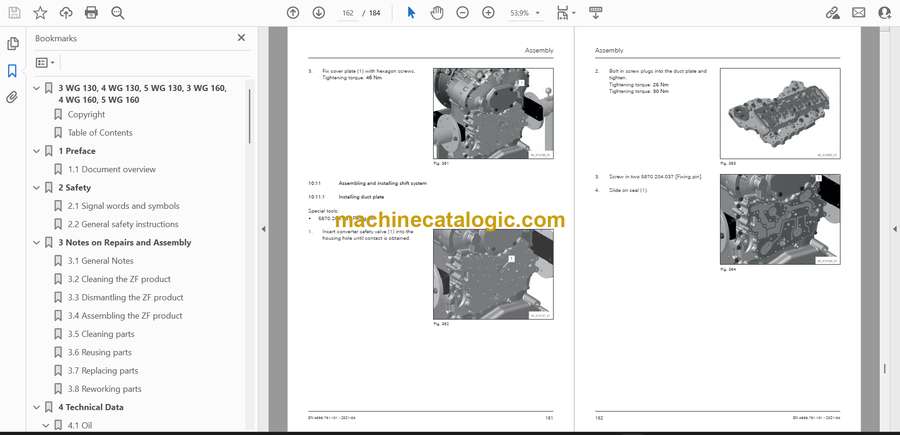Share a link to the file
Image resolution: width=900 pixels, height=435 pixels.
(x=832, y=13)
